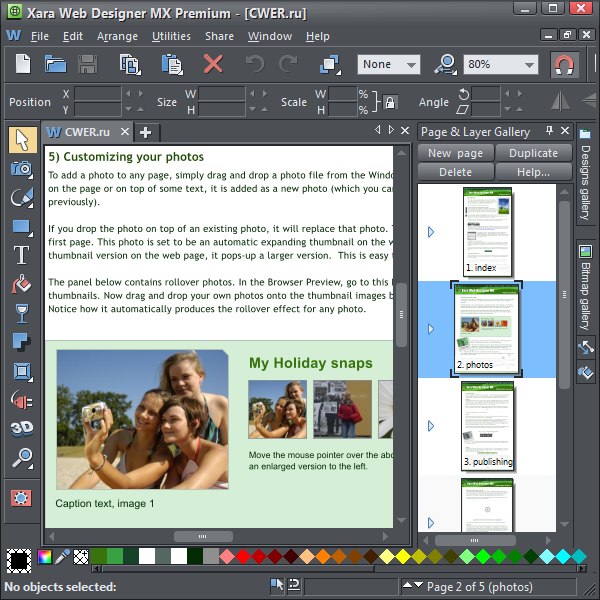600x600 pixels.
Task: Add a new document tab with plus
Action: 145,133
